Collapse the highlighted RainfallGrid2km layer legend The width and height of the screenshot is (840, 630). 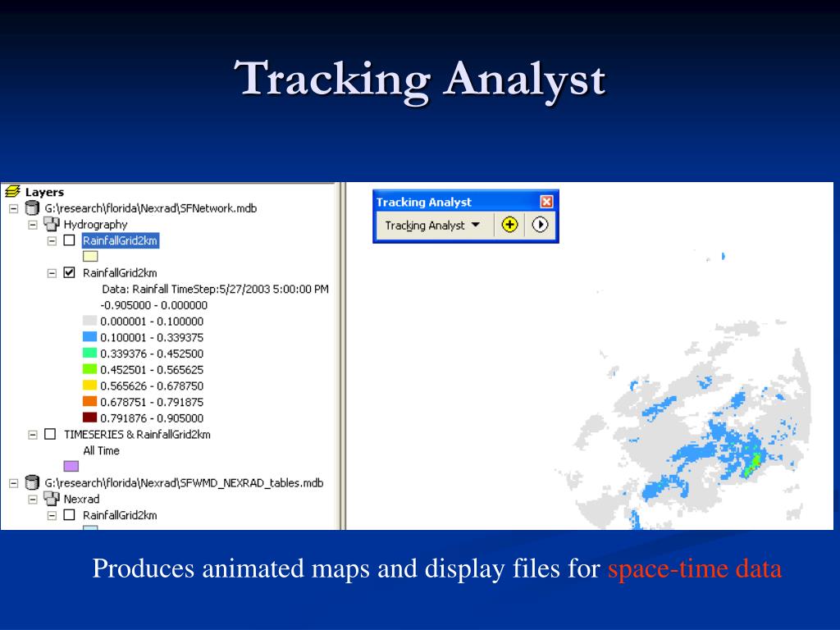click(52, 240)
